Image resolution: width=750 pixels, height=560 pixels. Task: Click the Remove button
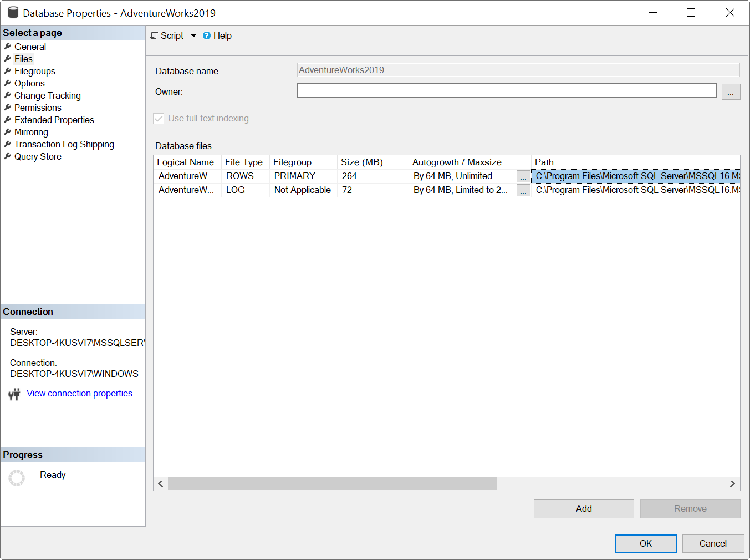(x=690, y=508)
